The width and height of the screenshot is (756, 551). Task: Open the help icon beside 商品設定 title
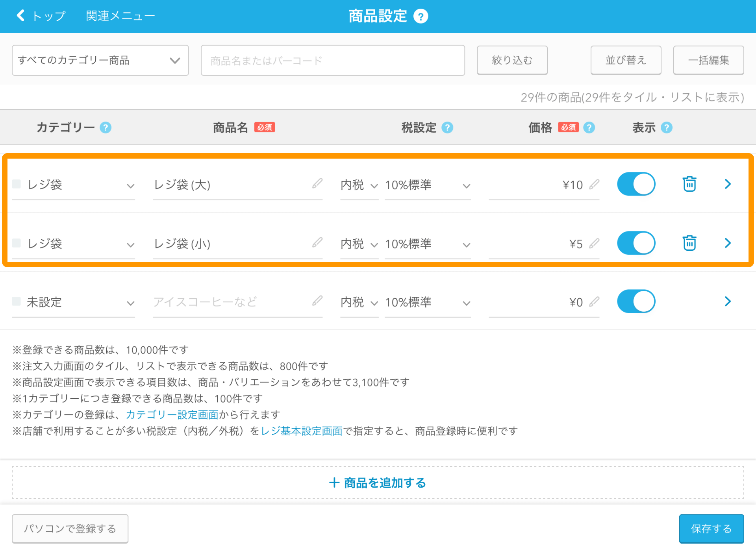coord(421,17)
